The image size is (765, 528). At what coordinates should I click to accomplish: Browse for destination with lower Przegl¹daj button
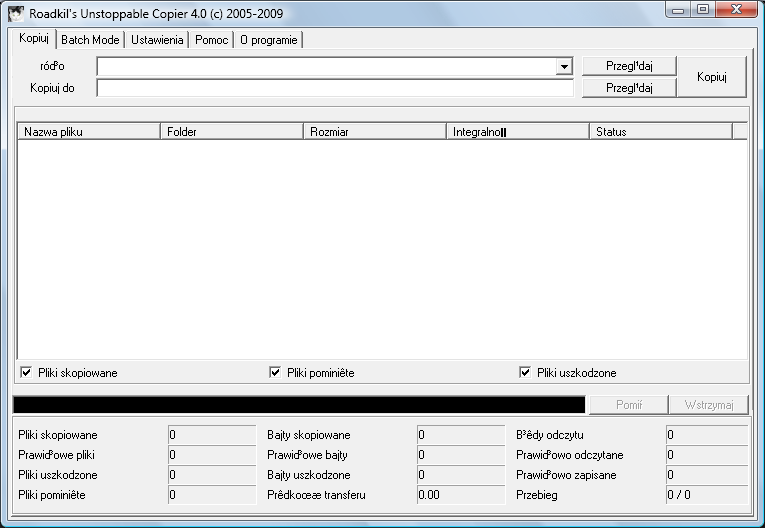coord(629,88)
